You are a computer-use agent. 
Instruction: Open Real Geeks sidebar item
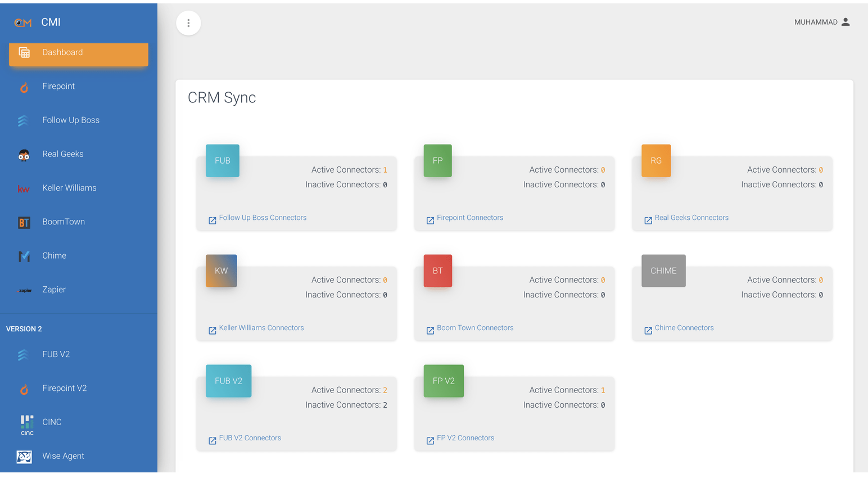(x=79, y=154)
